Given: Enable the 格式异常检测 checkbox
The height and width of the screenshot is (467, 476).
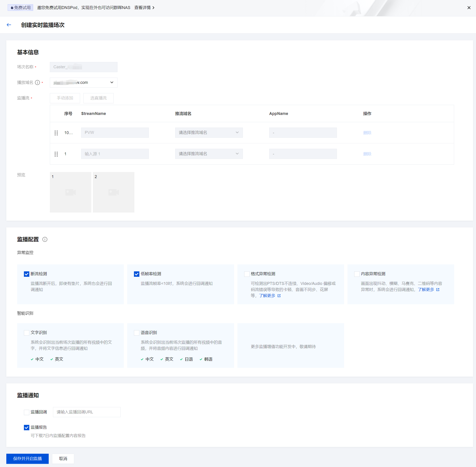Looking at the screenshot, I should tap(247, 274).
